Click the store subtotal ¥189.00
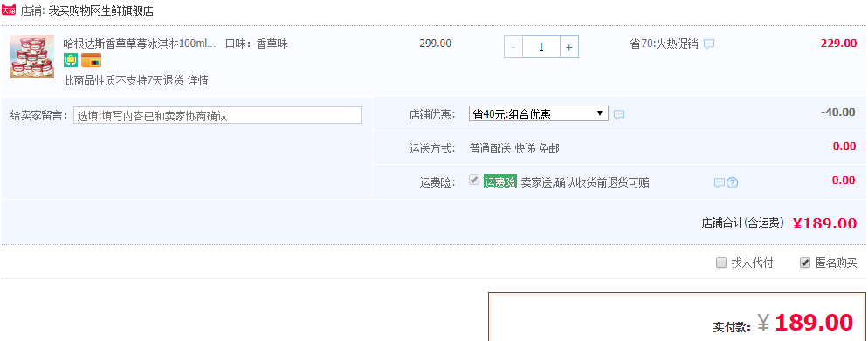 (x=825, y=223)
